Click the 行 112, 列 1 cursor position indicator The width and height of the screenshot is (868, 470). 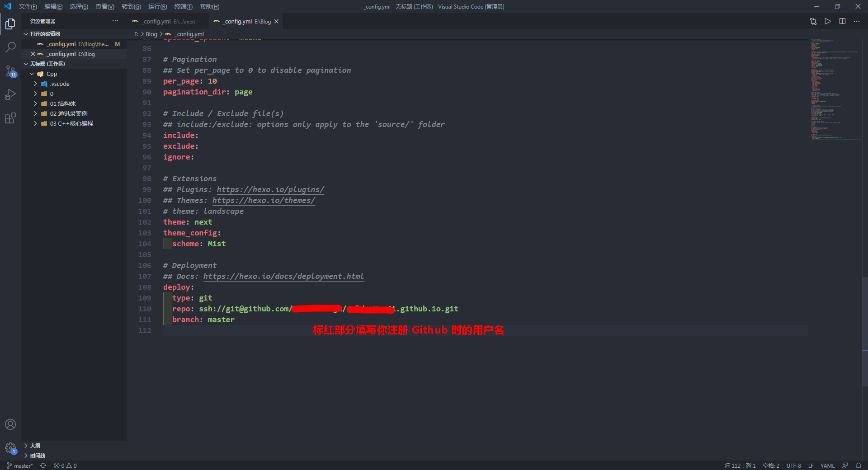740,465
